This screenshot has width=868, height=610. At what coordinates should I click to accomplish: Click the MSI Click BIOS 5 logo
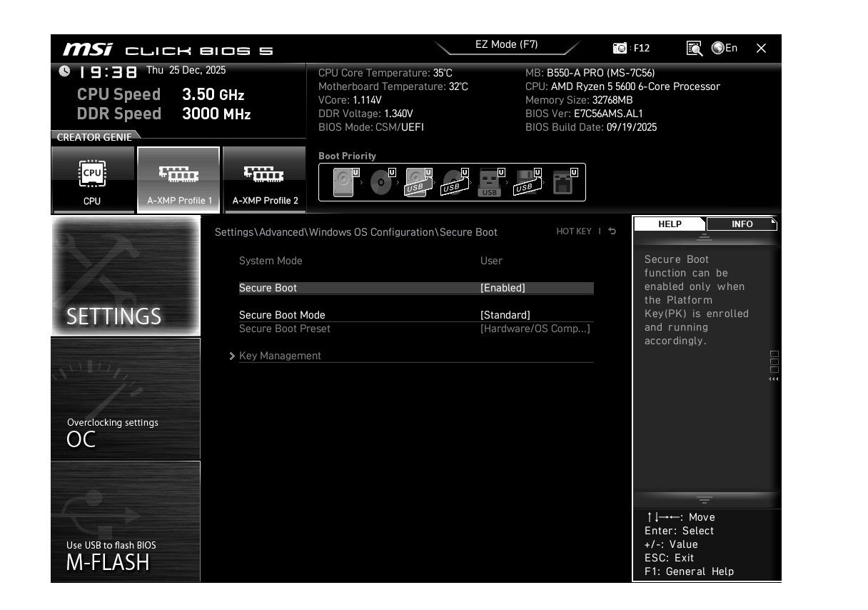pyautogui.click(x=168, y=50)
